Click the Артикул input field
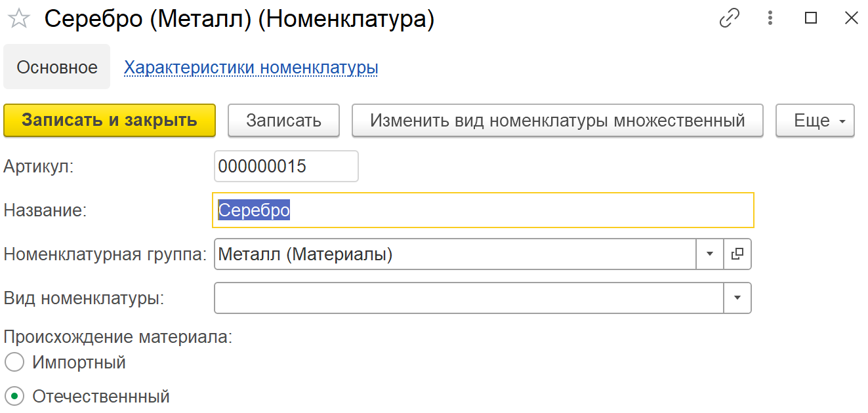868x413 pixels. [x=286, y=167]
